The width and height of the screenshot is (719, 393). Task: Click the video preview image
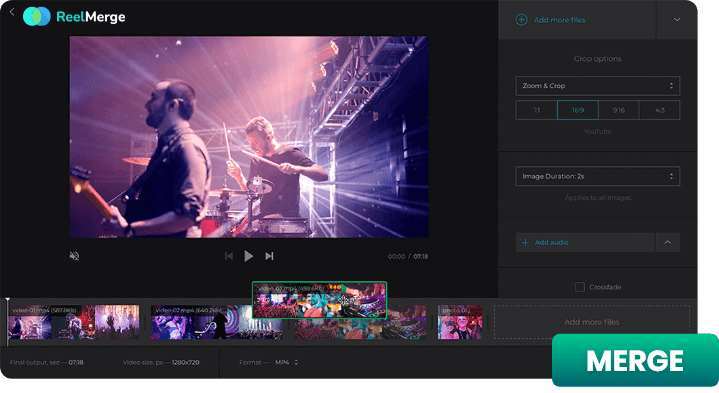pyautogui.click(x=249, y=137)
